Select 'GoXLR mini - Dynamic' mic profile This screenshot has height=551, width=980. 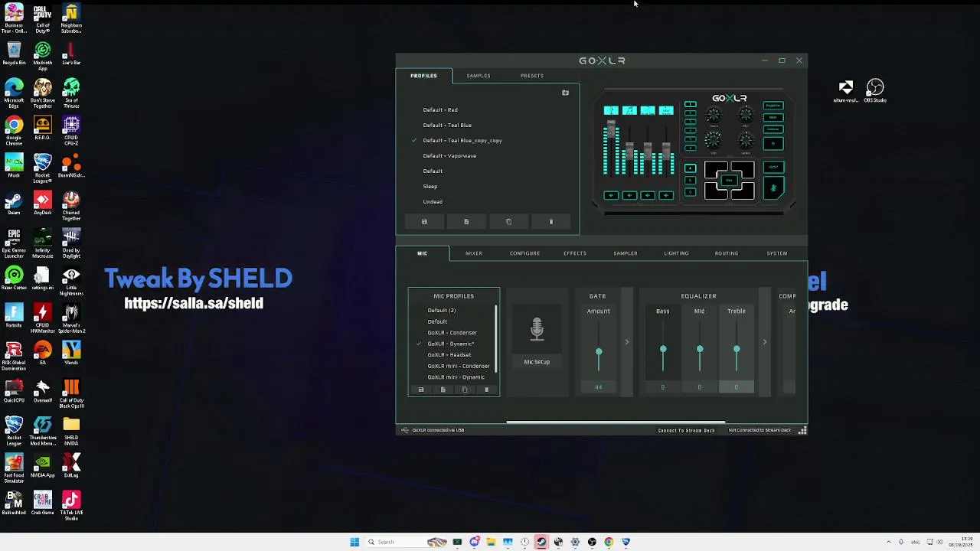tap(456, 377)
